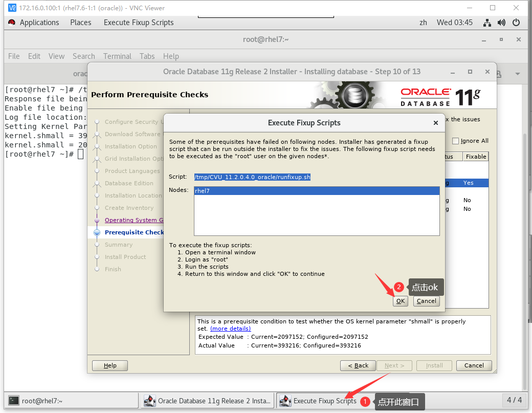Viewport: 532px width, 413px height.
Task: Switch to root@rhel7 terminal in taskbar
Action: click(x=71, y=401)
